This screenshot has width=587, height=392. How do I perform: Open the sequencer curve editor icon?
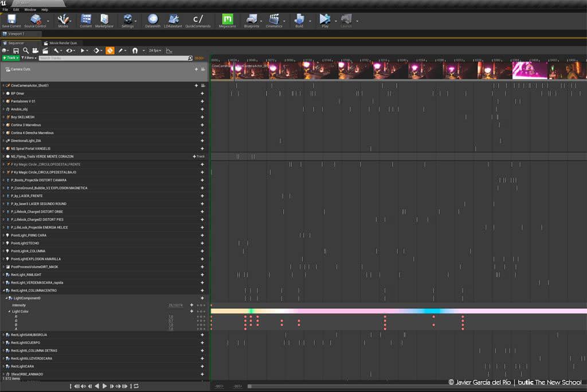pyautogui.click(x=169, y=50)
